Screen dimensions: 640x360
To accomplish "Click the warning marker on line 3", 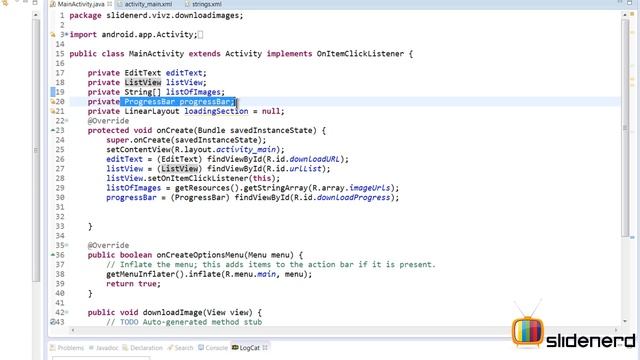I will click(x=53, y=35).
